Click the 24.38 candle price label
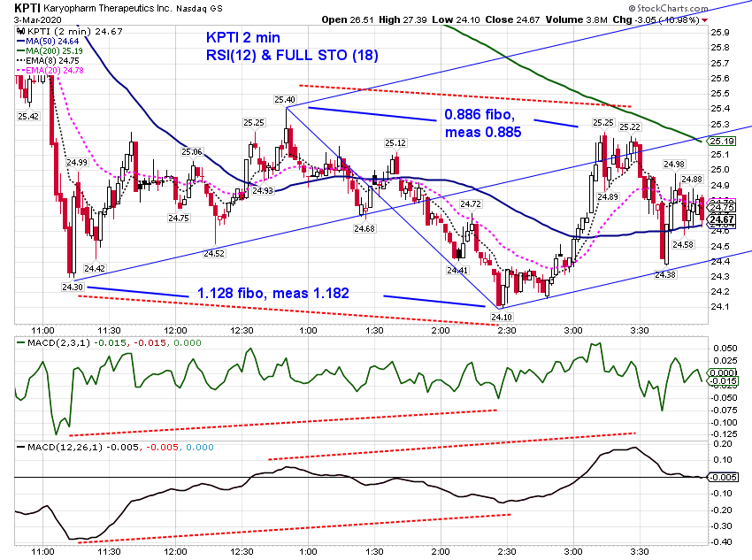The width and height of the screenshot is (752, 560). pos(665,275)
